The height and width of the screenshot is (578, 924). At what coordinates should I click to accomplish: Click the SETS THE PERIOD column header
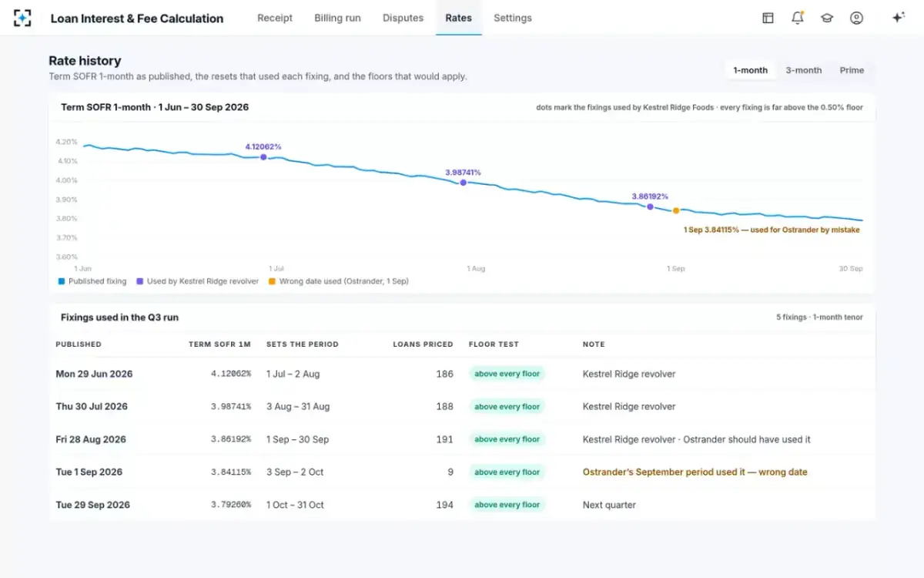303,344
